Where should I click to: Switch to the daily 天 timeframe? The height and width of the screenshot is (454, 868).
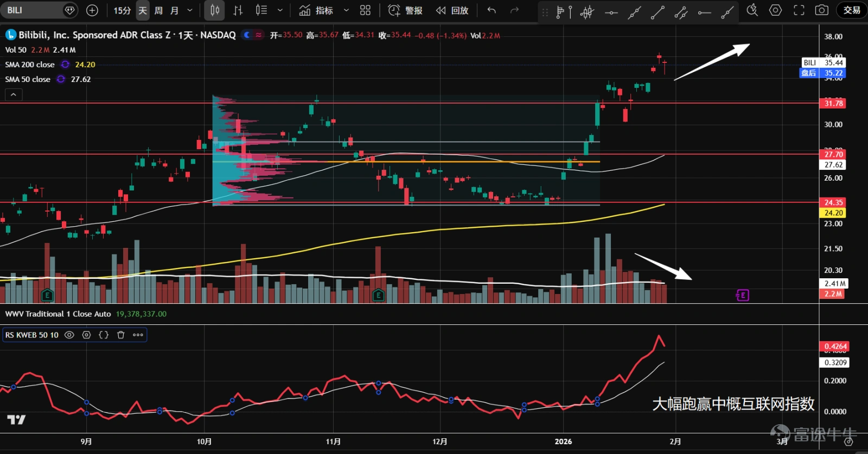click(x=143, y=10)
